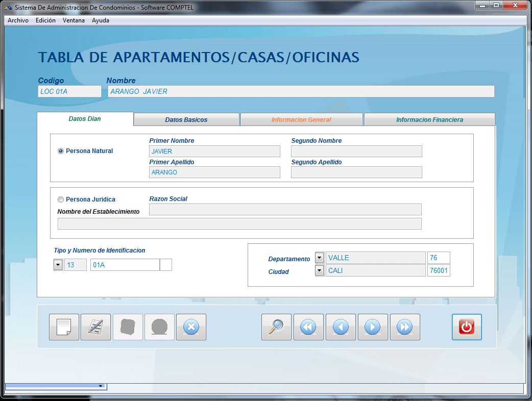Click the Departamento label text
This screenshot has width=532, height=401.
point(289,259)
